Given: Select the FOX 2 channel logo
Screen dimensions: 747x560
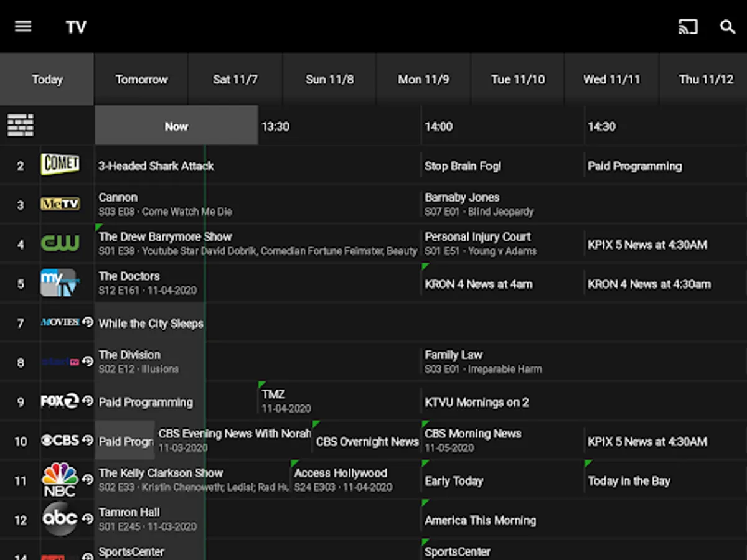Looking at the screenshot, I should [x=60, y=401].
